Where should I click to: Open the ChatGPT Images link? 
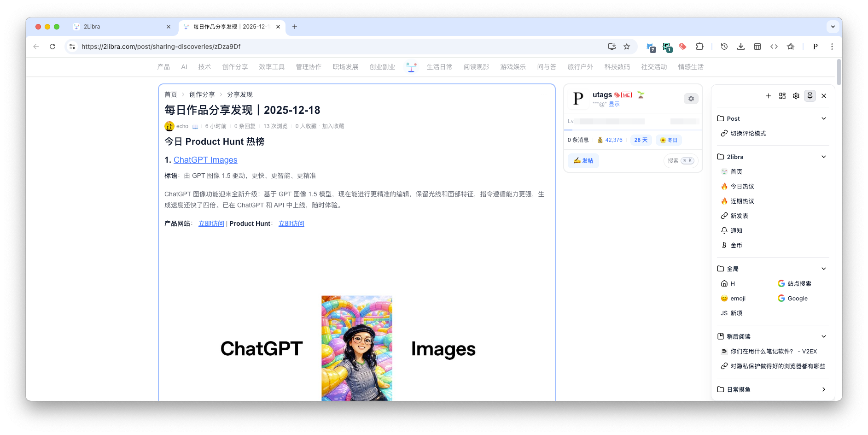[205, 160]
